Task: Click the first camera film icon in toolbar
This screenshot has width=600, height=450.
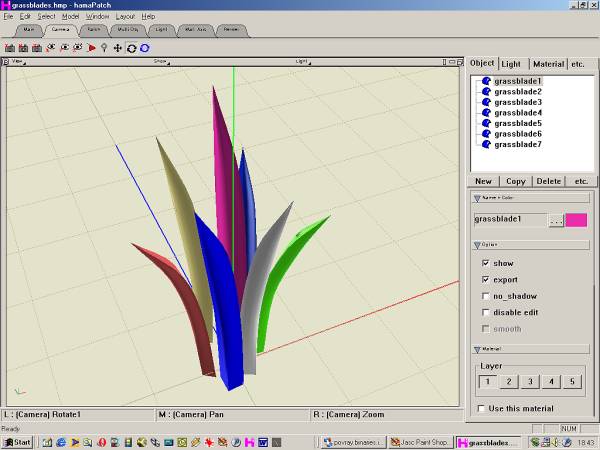Action: pyautogui.click(x=10, y=47)
